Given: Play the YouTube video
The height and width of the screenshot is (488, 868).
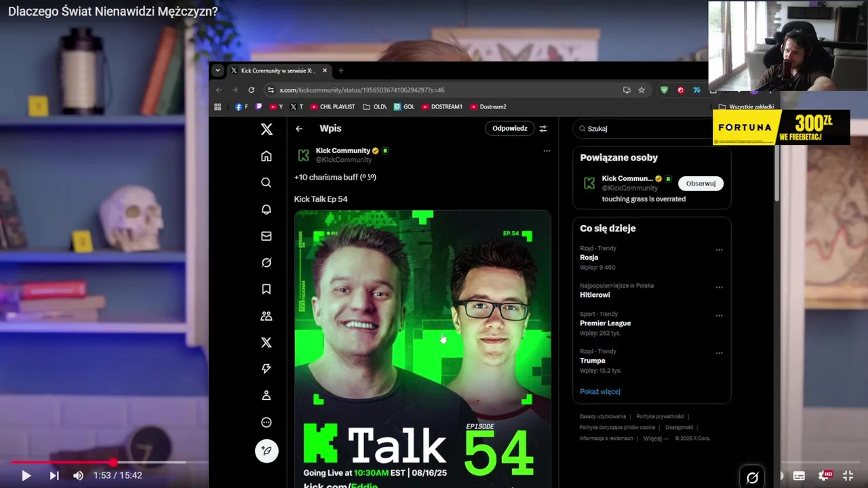Looking at the screenshot, I should pos(26,476).
